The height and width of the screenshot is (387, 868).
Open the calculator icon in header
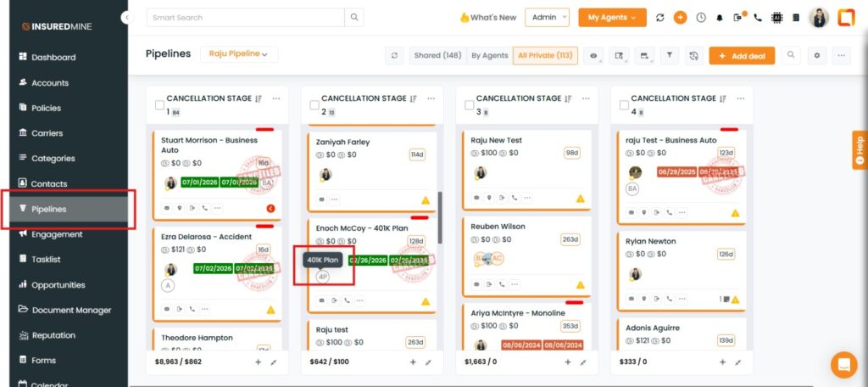point(796,18)
